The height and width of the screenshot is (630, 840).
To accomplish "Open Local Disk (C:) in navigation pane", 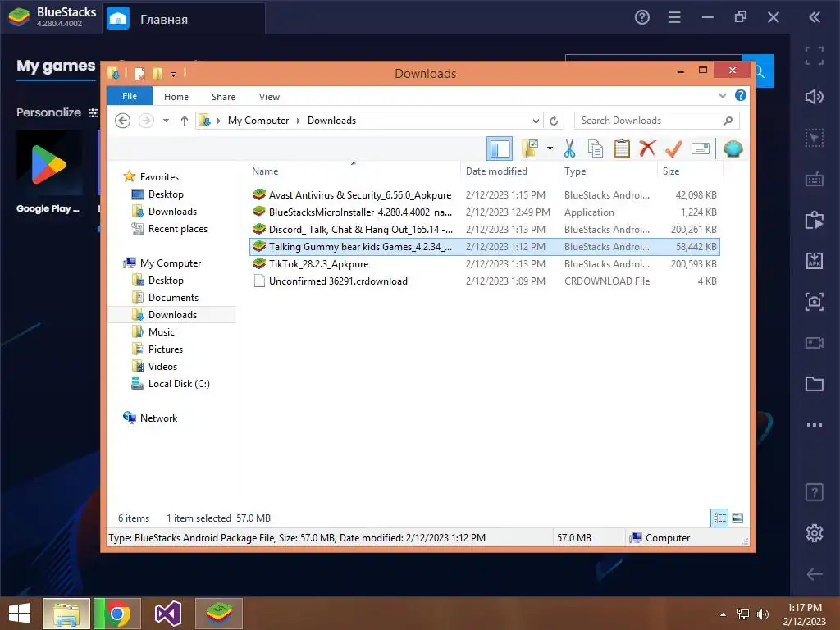I will pos(178,384).
